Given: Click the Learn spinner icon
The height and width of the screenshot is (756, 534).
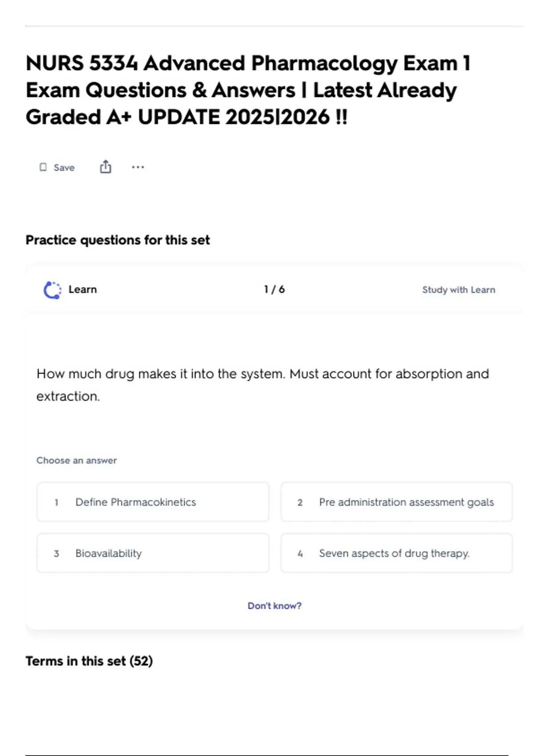Looking at the screenshot, I should (53, 290).
